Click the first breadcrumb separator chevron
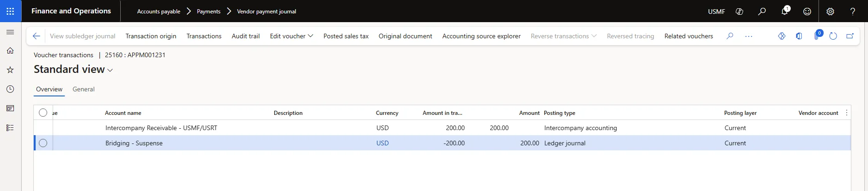The height and width of the screenshot is (191, 868). click(x=189, y=11)
